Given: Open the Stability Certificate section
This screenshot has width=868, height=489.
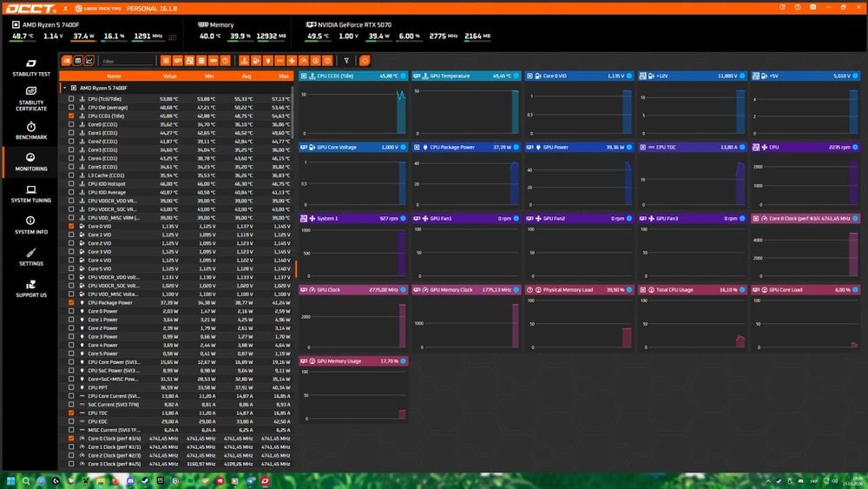Looking at the screenshot, I should [x=31, y=99].
